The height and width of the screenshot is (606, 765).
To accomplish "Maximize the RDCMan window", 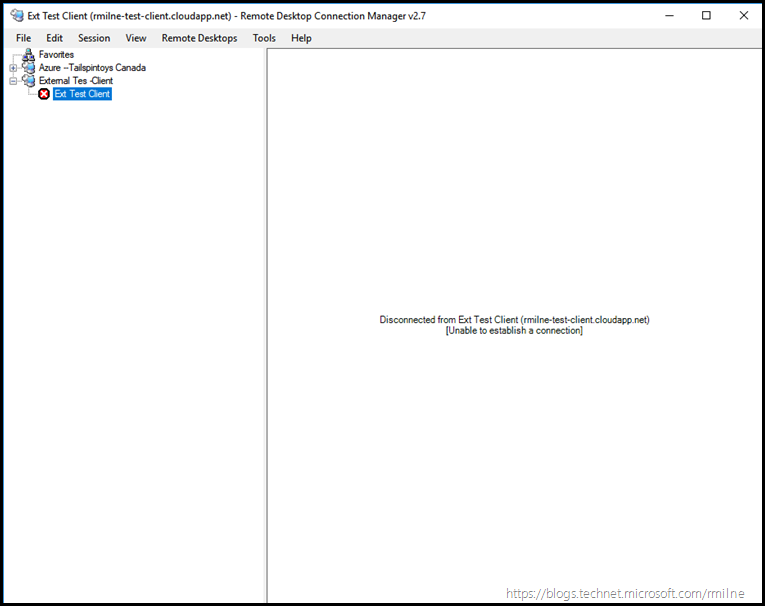I will 706,16.
